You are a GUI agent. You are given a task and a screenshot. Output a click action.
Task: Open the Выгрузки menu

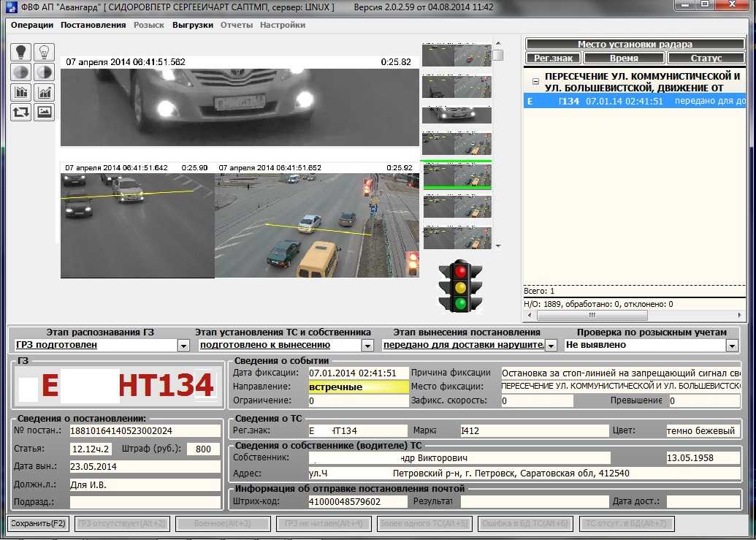193,25
